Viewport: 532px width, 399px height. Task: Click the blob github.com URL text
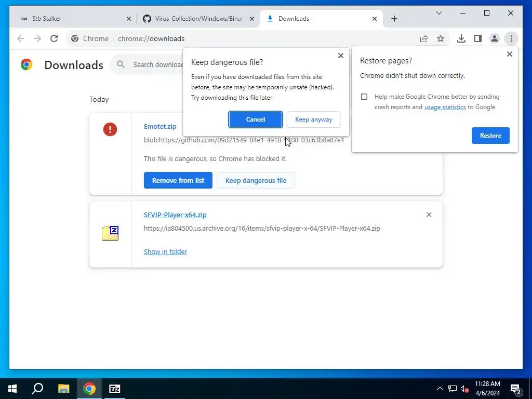(x=244, y=140)
